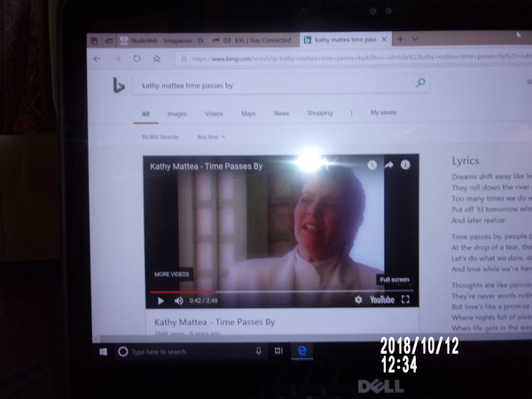Click the MORE VIDEOS button
Image resolution: width=532 pixels, height=399 pixels.
point(173,274)
